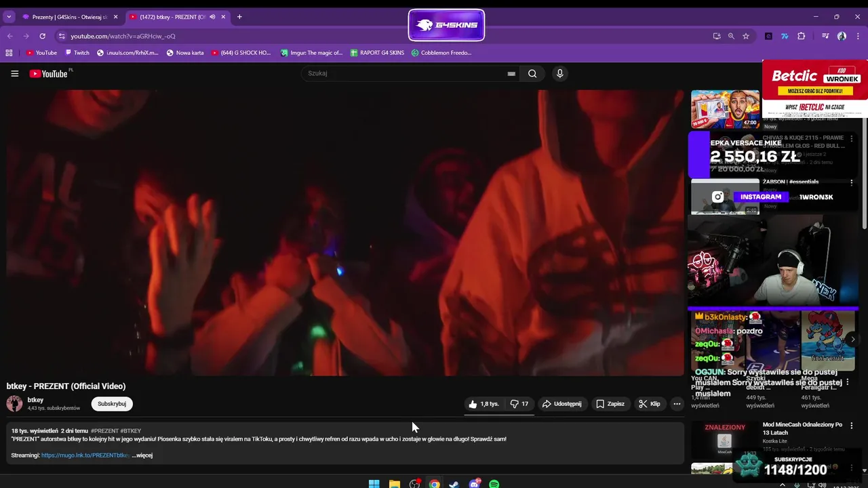Open a new browser tab

(239, 17)
